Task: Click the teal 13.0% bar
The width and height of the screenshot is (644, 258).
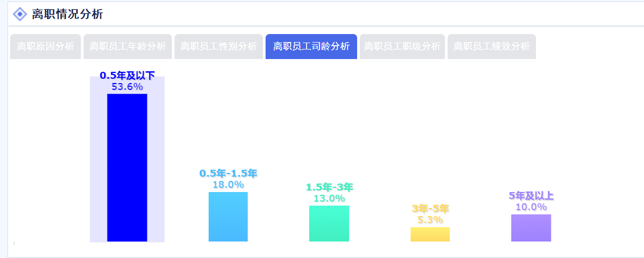Action: [329, 223]
